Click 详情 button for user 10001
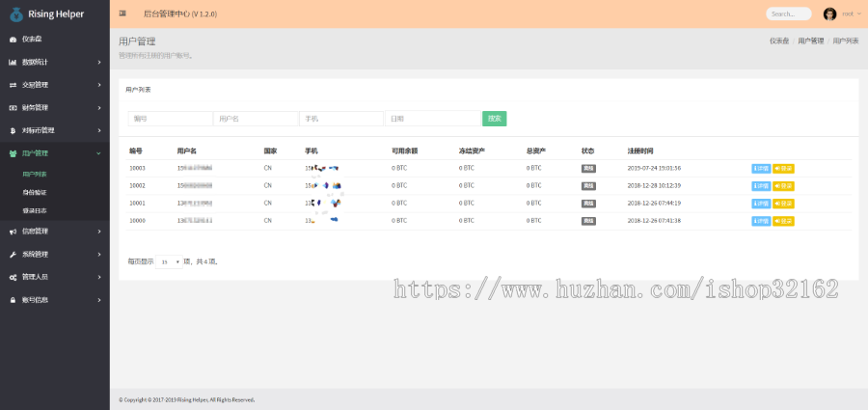Image resolution: width=868 pixels, height=410 pixels. pyautogui.click(x=761, y=204)
